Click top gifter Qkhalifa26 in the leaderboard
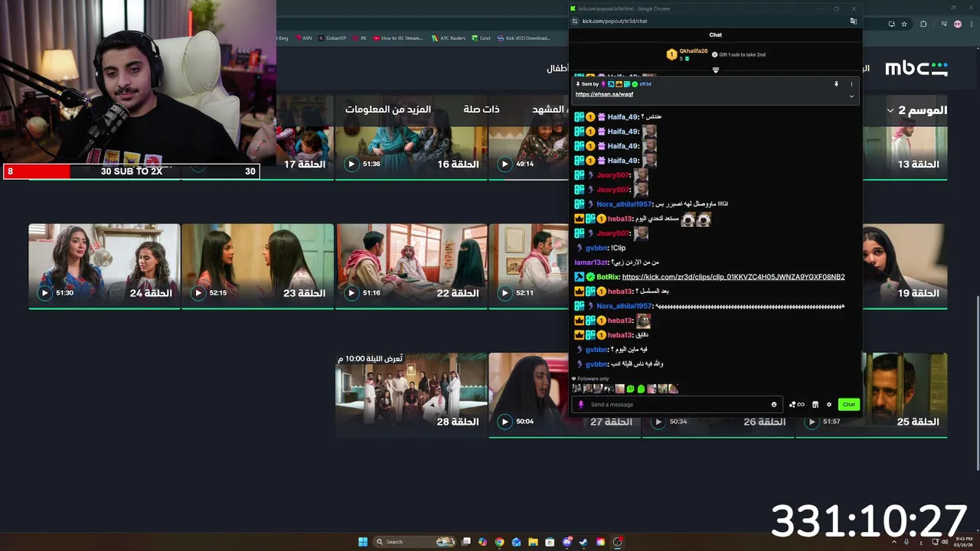The height and width of the screenshot is (551, 980). point(694,51)
